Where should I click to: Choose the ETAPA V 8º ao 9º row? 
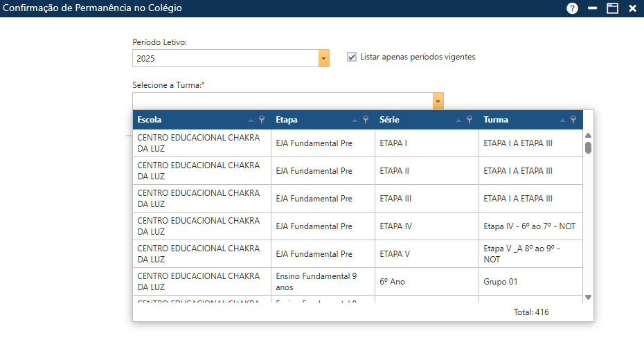(x=357, y=254)
